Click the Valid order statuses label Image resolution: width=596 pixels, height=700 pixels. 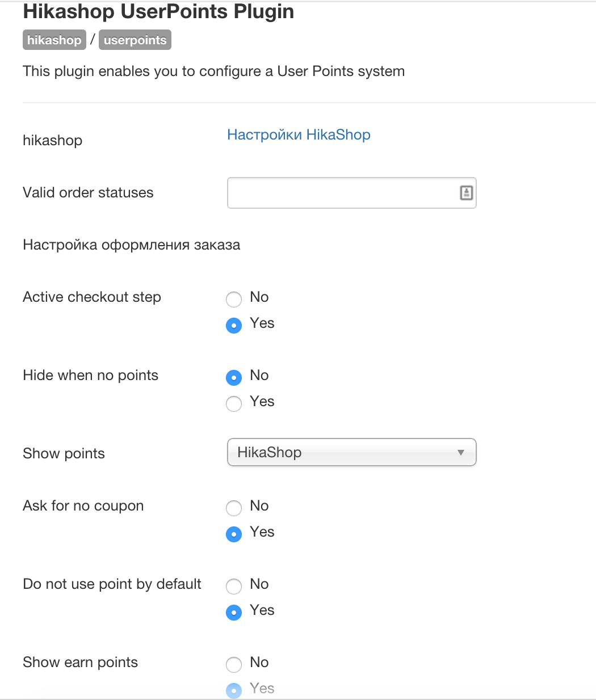(88, 193)
